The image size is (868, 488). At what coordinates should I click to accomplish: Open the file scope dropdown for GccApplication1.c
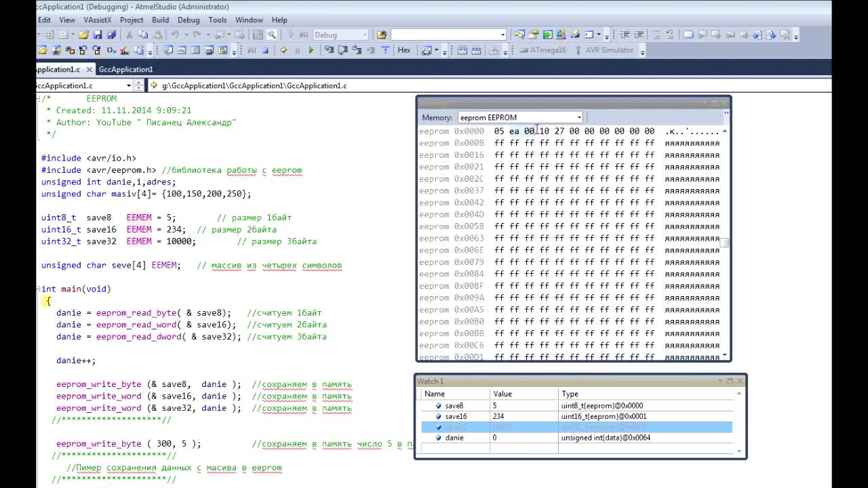pos(129,86)
